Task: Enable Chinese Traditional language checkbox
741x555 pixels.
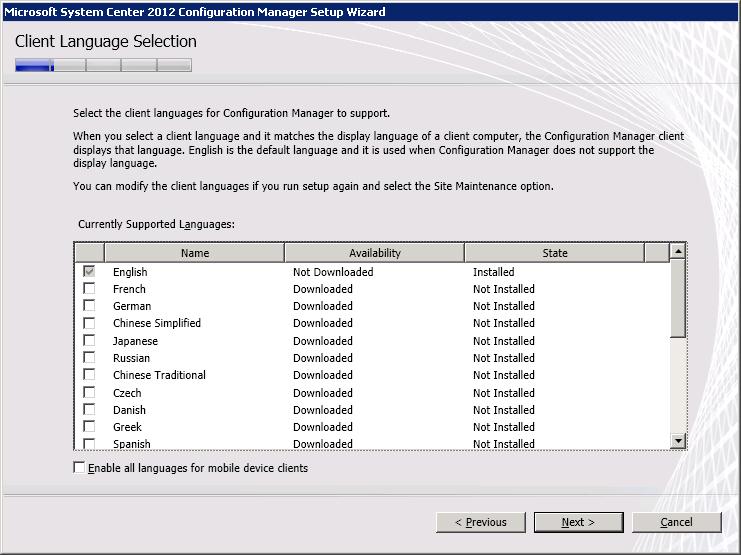Action: [89, 375]
